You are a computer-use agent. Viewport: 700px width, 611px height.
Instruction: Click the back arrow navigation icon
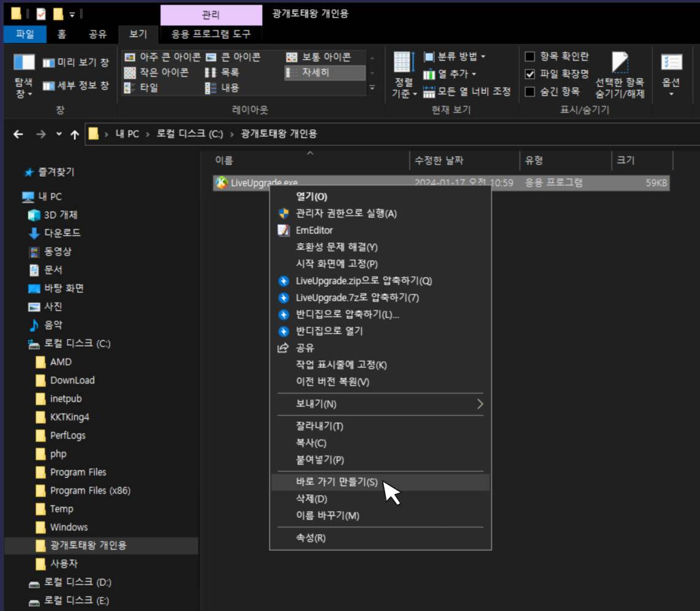pyautogui.click(x=18, y=134)
